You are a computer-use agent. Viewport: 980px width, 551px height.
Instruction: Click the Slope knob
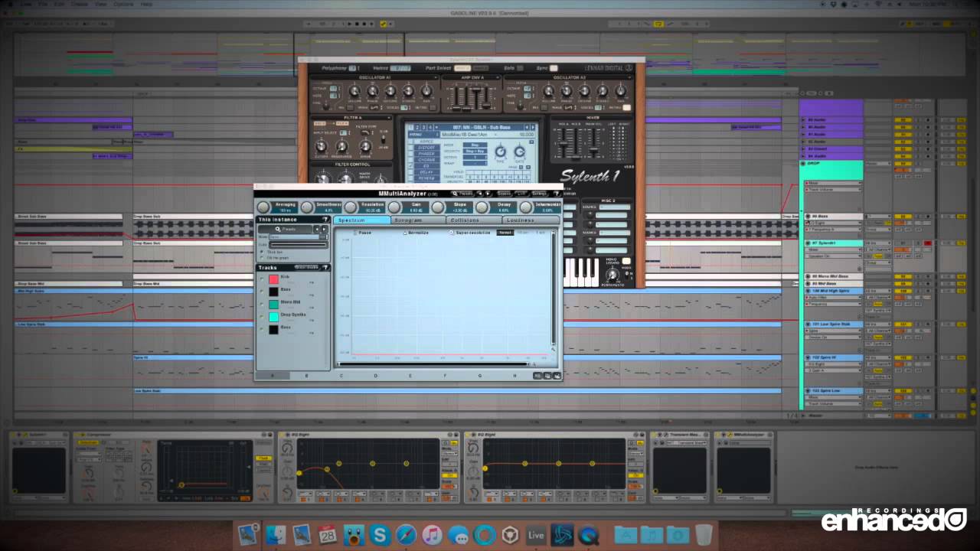coord(438,207)
